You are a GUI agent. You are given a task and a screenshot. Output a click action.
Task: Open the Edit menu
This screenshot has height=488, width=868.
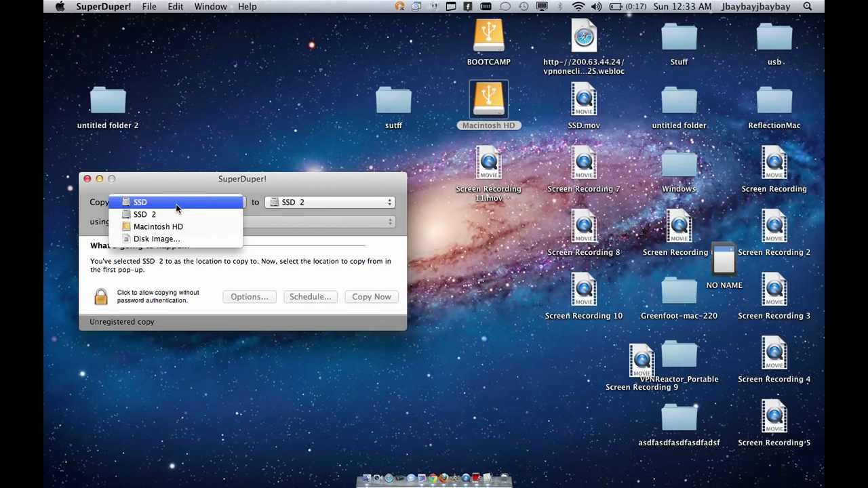pos(175,6)
